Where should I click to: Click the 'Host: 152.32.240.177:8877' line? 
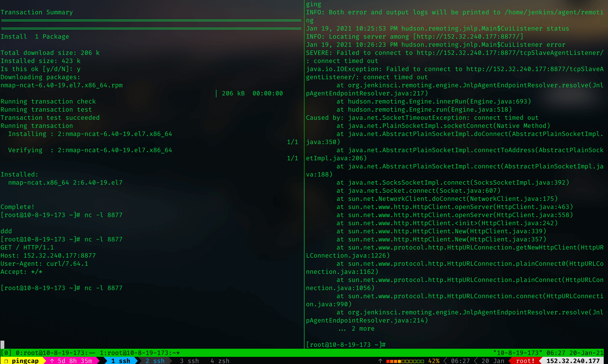[48, 255]
